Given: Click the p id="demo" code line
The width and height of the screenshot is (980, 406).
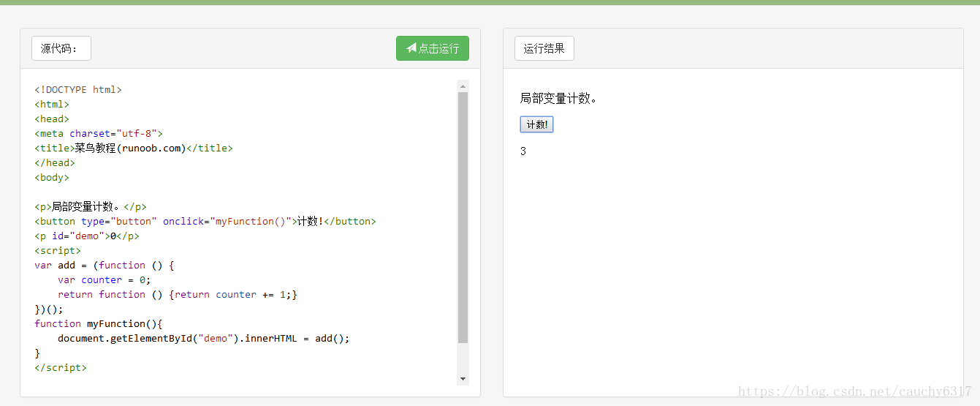Looking at the screenshot, I should click(87, 236).
